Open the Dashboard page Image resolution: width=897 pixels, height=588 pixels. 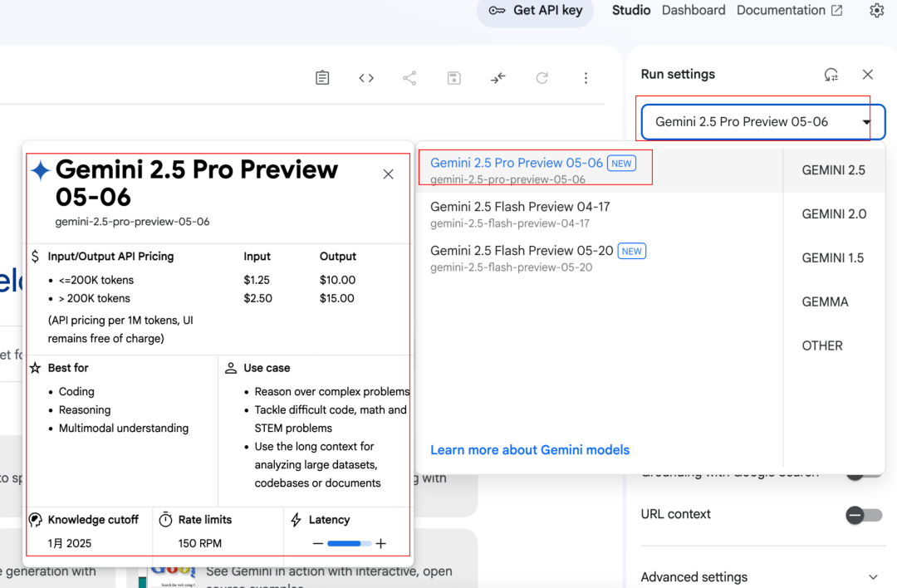pos(694,10)
